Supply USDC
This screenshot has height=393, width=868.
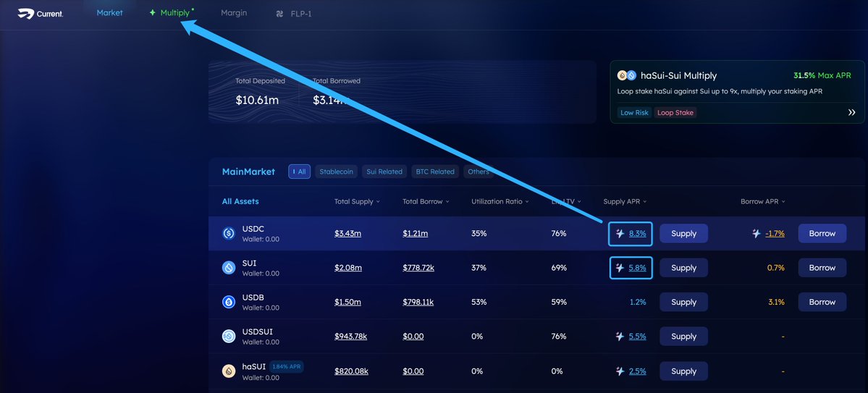coord(683,234)
